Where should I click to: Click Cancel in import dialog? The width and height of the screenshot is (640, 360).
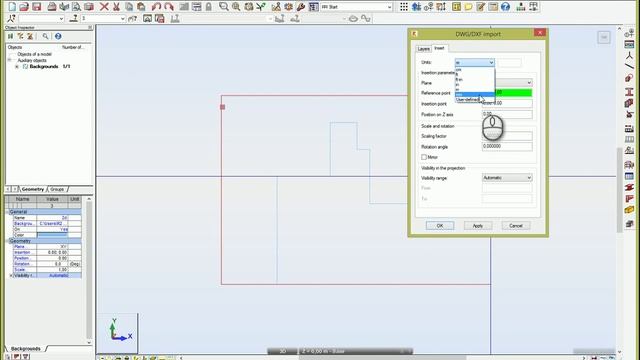tap(516, 226)
